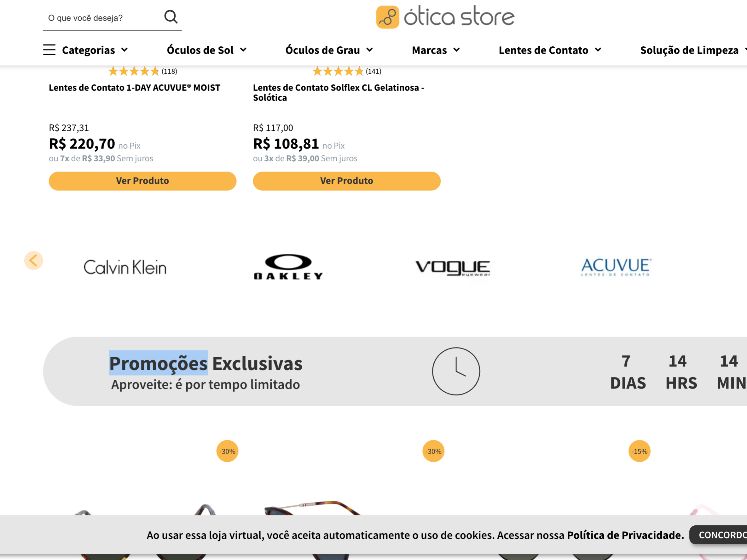Click the search magnifier icon

pos(171,16)
